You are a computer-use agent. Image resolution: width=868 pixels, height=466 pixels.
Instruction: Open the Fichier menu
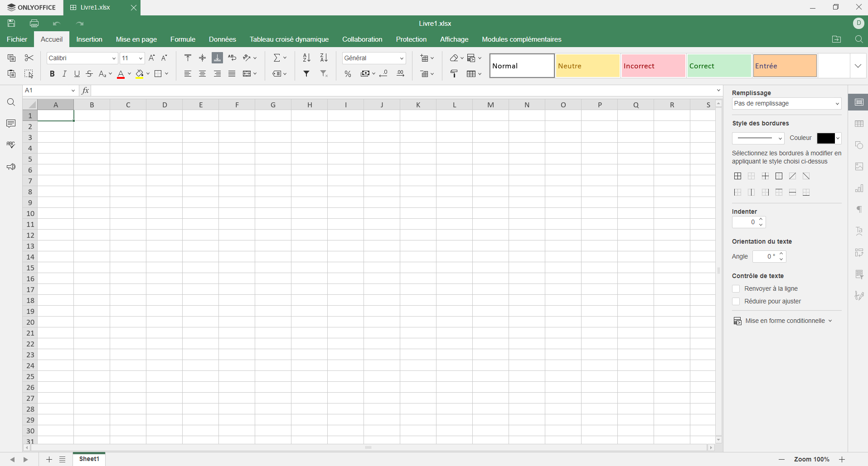(17, 39)
